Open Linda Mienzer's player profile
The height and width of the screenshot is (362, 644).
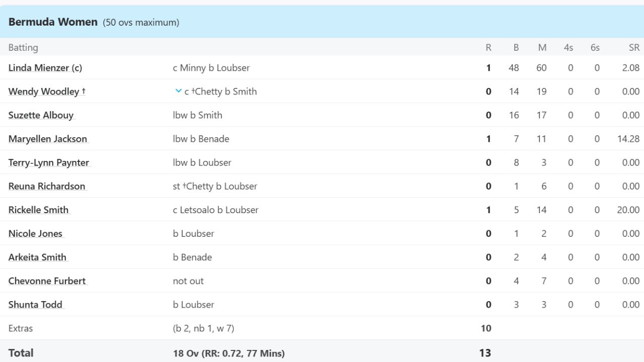45,68
